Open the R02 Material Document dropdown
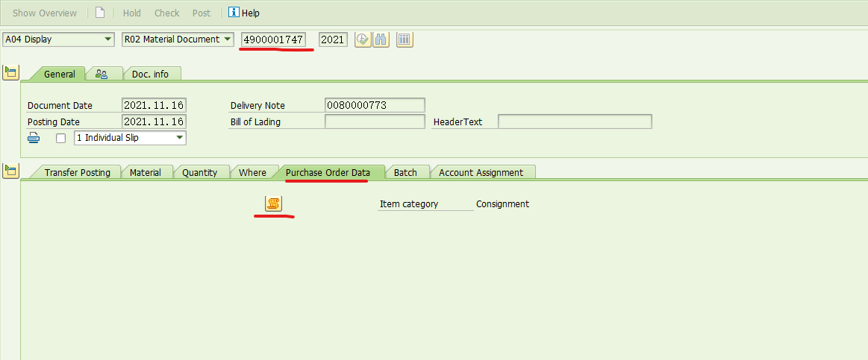The image size is (868, 360). coord(178,40)
